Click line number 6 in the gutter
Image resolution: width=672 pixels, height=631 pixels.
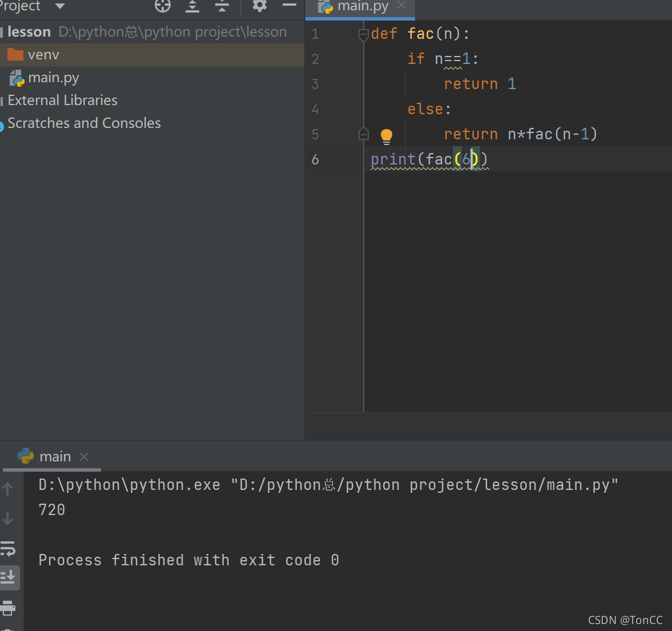coord(315,159)
